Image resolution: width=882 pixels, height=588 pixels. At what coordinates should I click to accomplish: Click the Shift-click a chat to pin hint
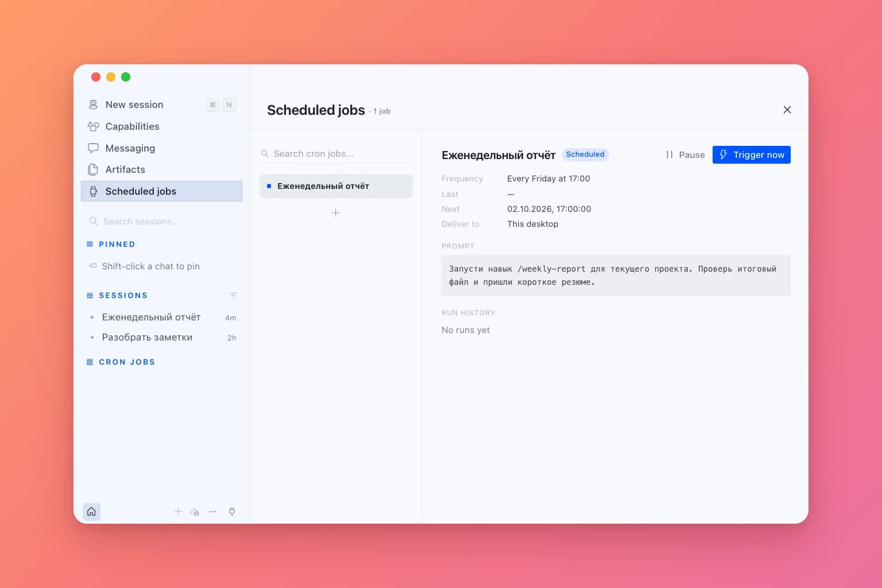pyautogui.click(x=150, y=266)
